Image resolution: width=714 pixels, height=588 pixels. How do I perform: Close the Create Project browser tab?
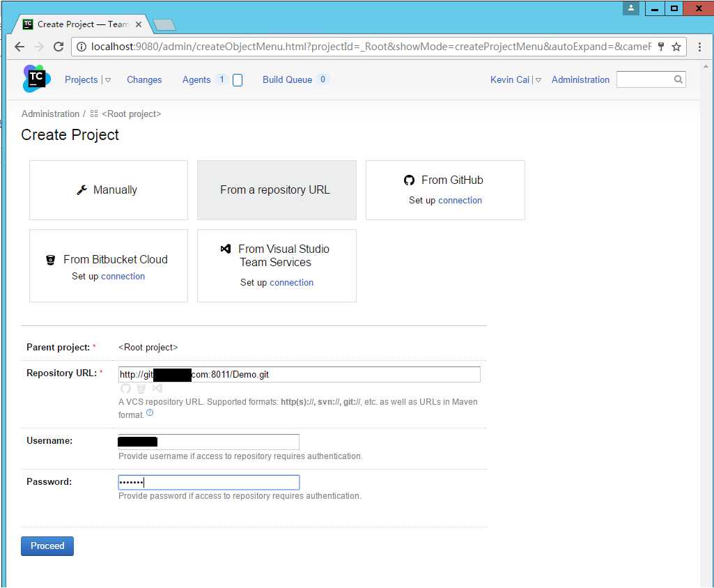(x=139, y=24)
